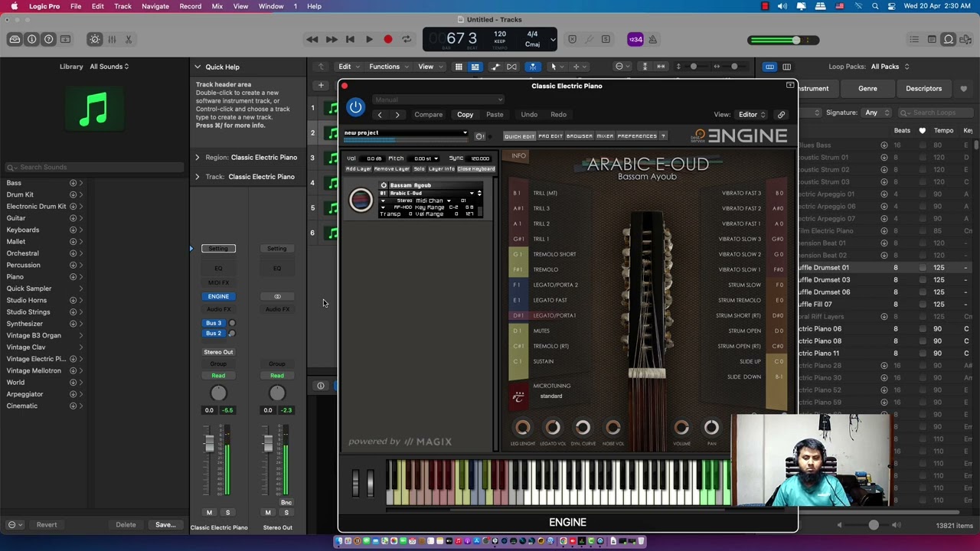Open the Microtuning standard selector
This screenshot has width=980, height=551.
click(551, 396)
